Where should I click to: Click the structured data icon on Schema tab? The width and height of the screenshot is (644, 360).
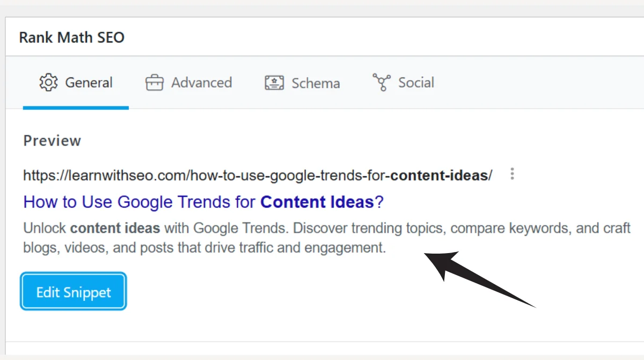point(274,82)
